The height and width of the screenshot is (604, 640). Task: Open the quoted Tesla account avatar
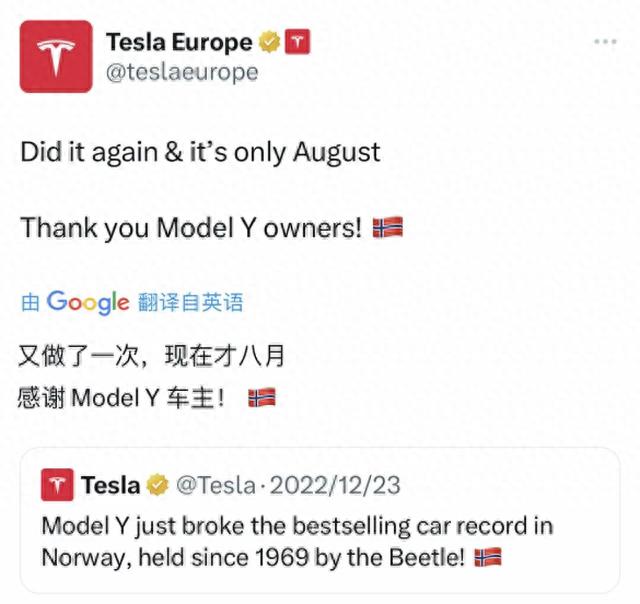click(x=58, y=484)
